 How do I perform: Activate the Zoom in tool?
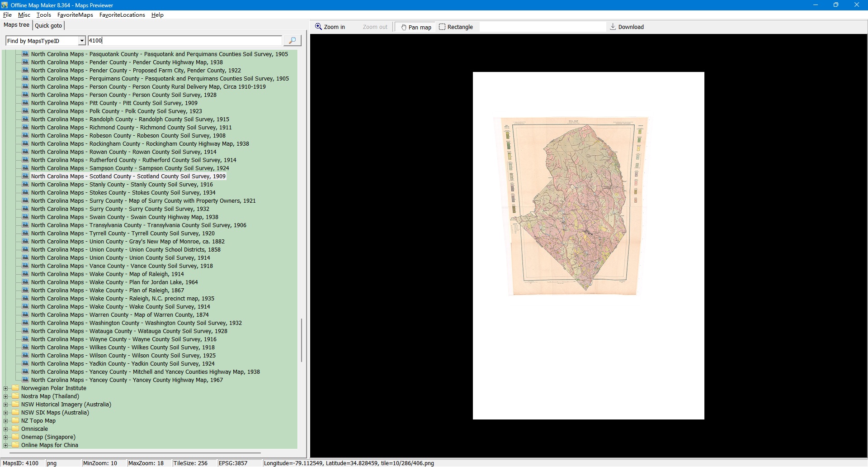pyautogui.click(x=330, y=27)
